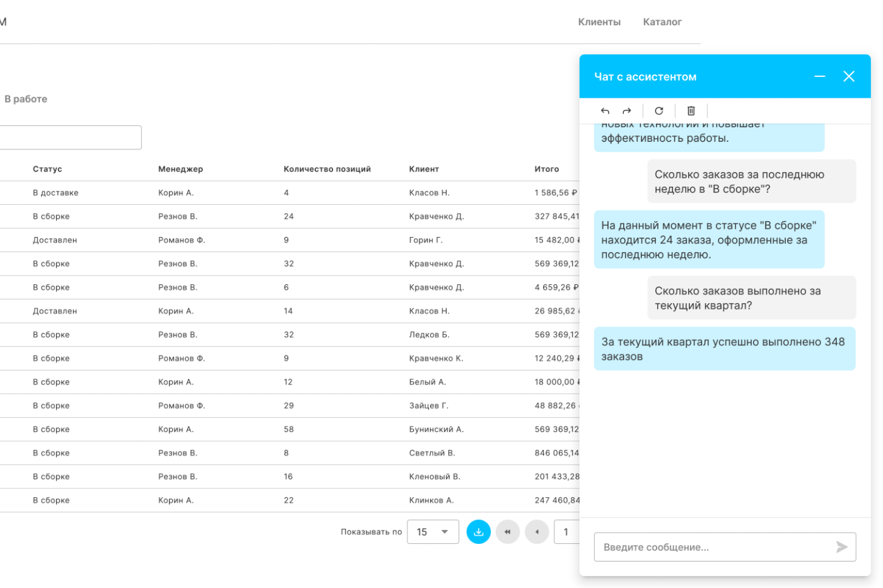Image resolution: width=883 pixels, height=588 pixels.
Task: Click chat question about В сборке week
Action: 751,182
